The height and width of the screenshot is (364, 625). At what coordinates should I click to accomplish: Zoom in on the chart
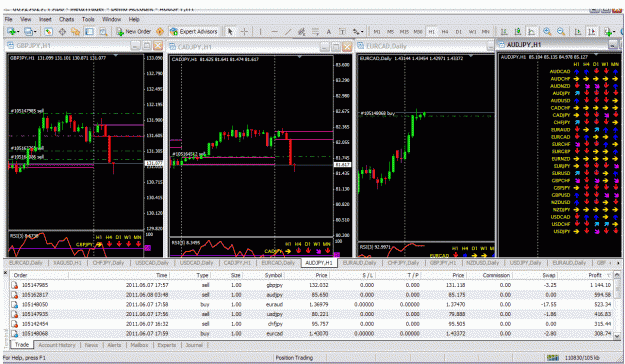coord(547,31)
